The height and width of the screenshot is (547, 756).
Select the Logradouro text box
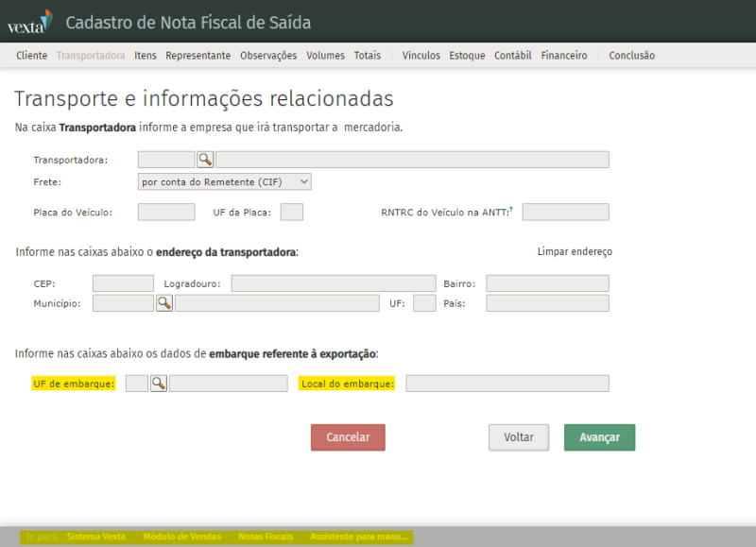(334, 283)
